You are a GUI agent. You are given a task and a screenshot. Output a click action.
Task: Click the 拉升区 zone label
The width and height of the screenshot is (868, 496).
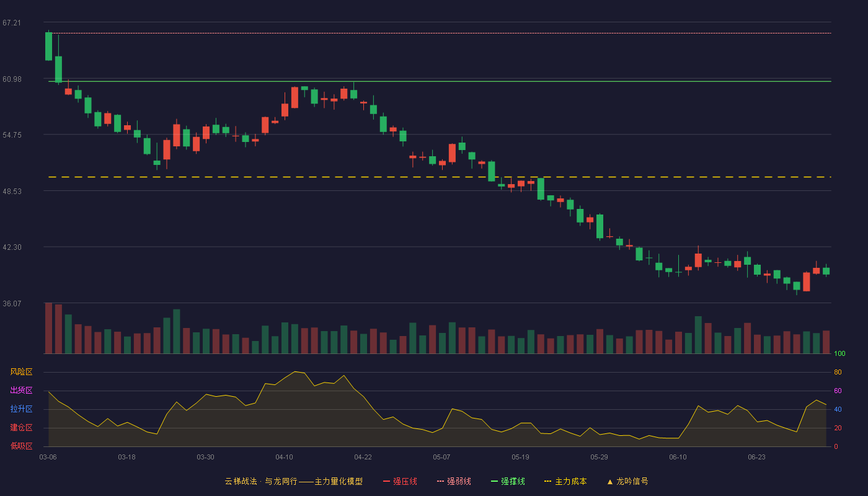click(x=21, y=409)
